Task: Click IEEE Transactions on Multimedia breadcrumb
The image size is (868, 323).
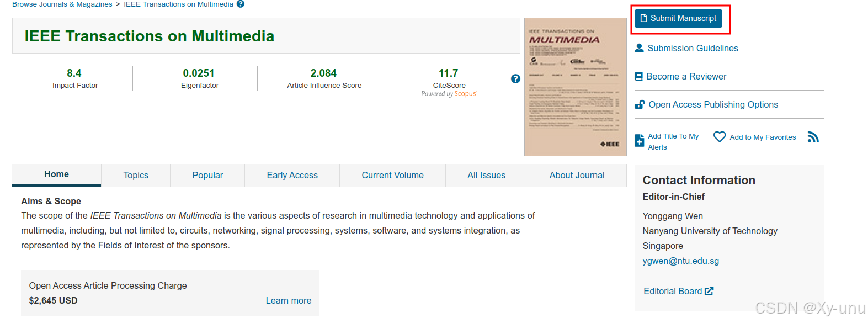Action: (178, 4)
